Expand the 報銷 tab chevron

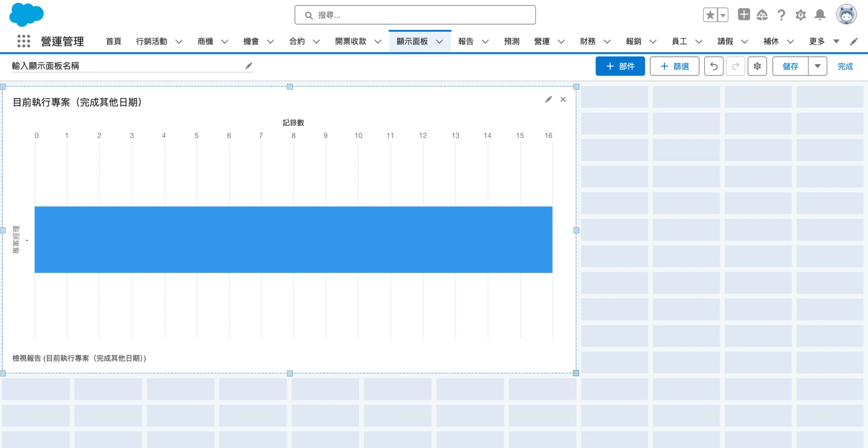pos(653,41)
